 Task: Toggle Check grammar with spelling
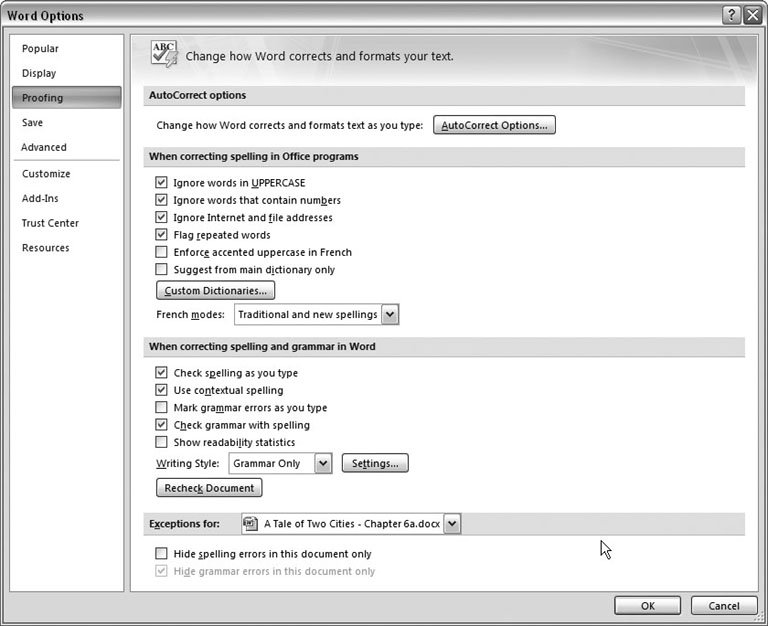point(161,425)
